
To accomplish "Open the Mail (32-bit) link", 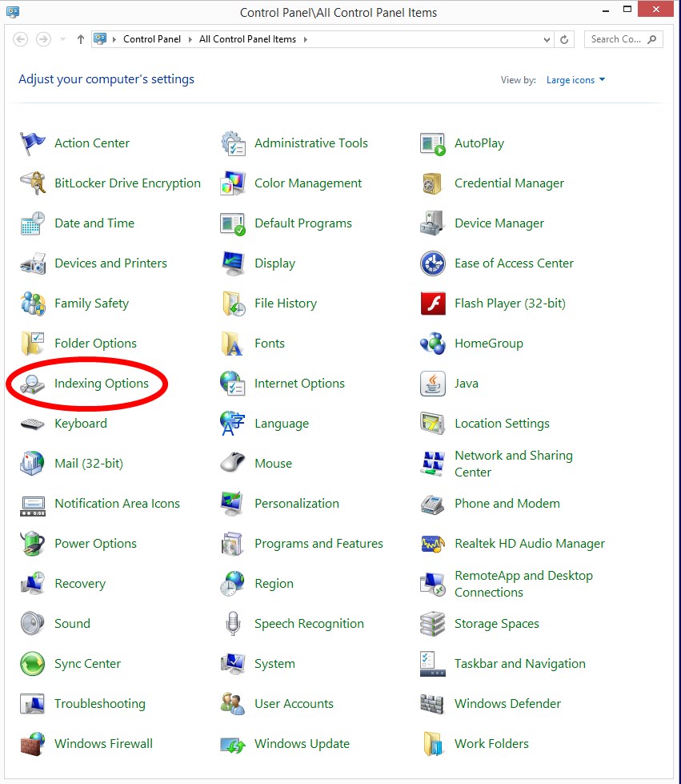I will coord(89,464).
